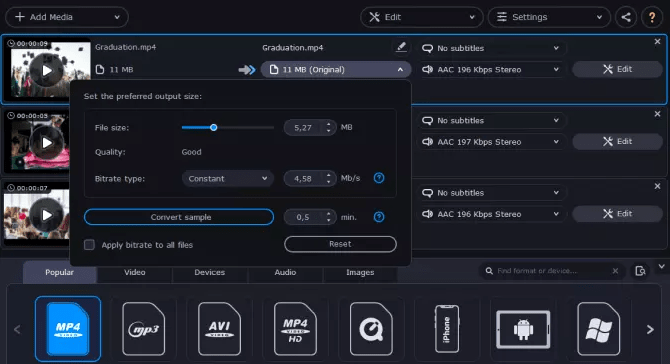The height and width of the screenshot is (364, 670).
Task: Select the MP3 format preset
Action: [x=144, y=329]
